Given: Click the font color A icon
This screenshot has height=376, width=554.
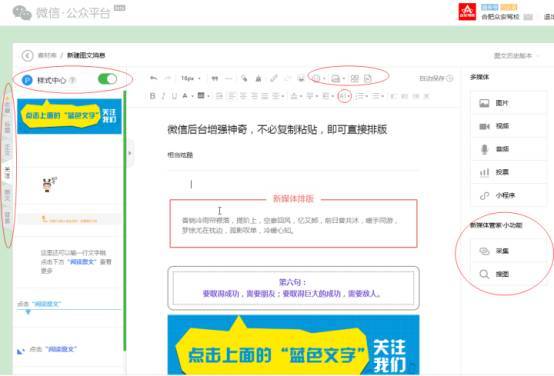Looking at the screenshot, I should 185,96.
